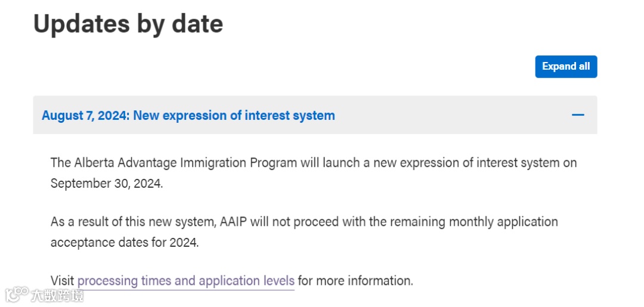
Task: Click 'New expression of interest system' title text
Action: click(234, 115)
